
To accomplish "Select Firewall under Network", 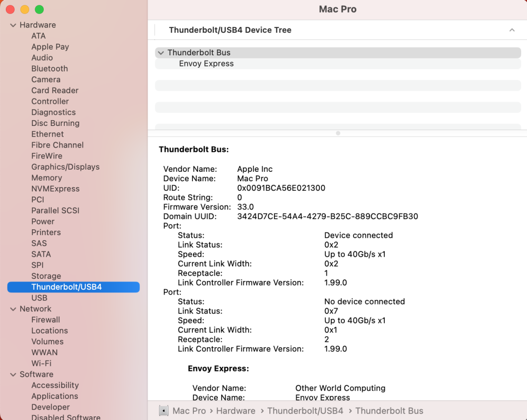I will pos(46,320).
